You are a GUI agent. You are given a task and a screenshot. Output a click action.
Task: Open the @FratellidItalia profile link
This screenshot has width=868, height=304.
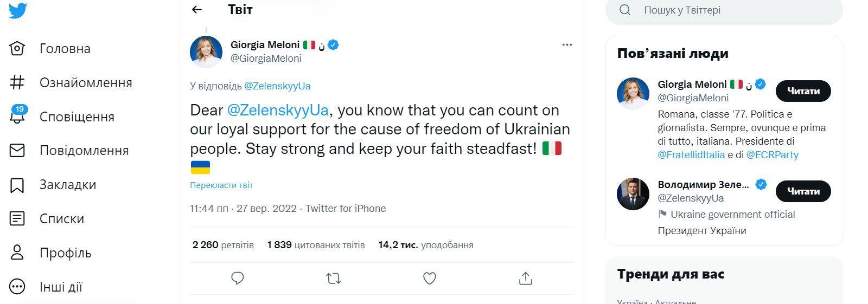pyautogui.click(x=691, y=155)
